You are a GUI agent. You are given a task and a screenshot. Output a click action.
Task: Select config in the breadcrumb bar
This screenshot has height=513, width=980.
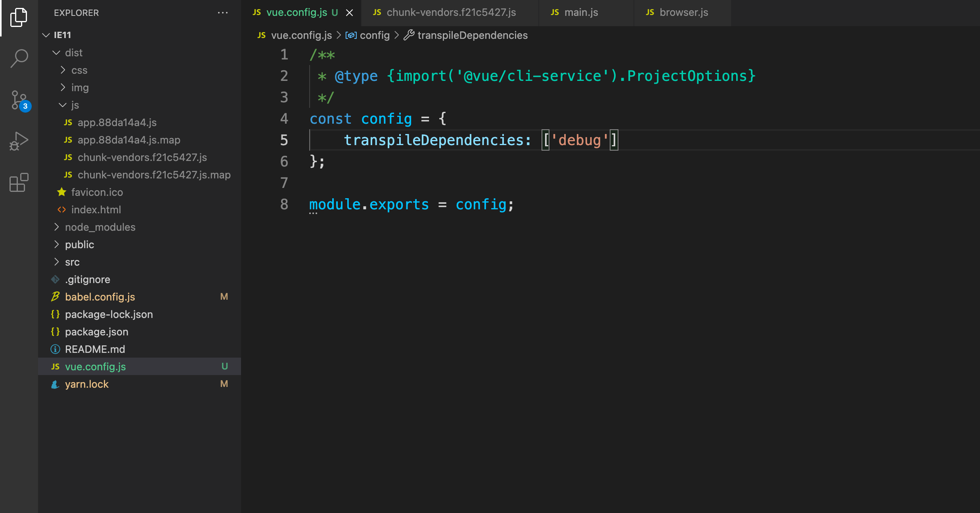coord(374,35)
